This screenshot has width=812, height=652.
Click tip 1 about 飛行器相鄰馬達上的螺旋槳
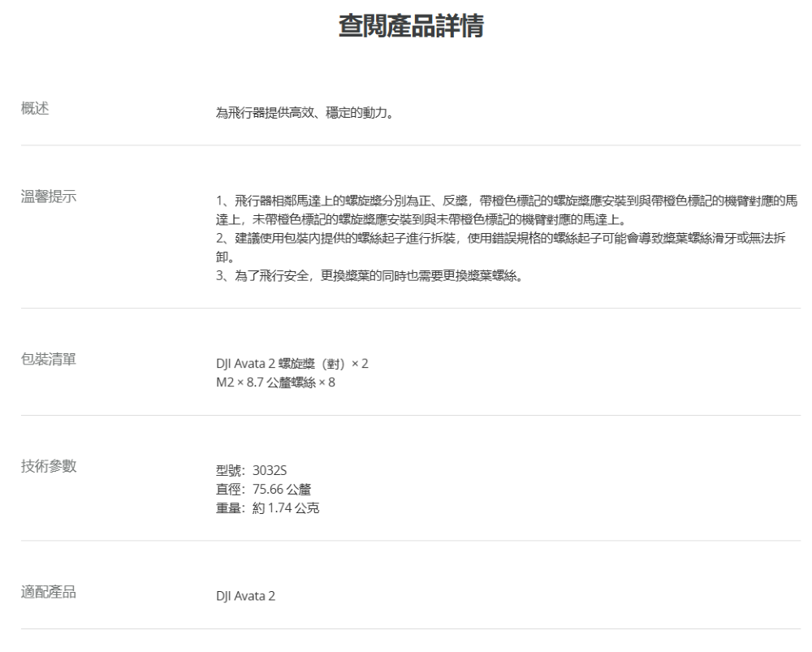507,210
